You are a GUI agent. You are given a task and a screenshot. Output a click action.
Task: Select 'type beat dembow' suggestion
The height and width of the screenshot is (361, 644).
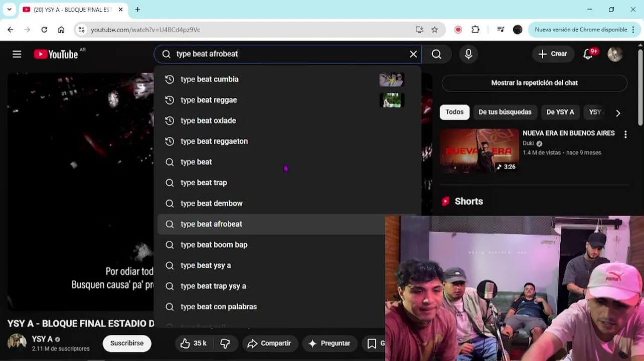287,203
